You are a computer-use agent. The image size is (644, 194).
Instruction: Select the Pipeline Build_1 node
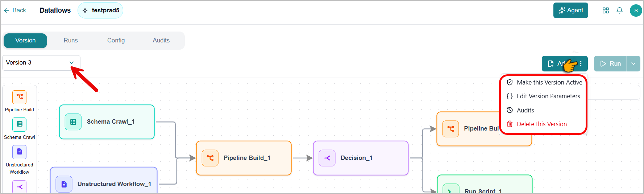[x=244, y=158]
